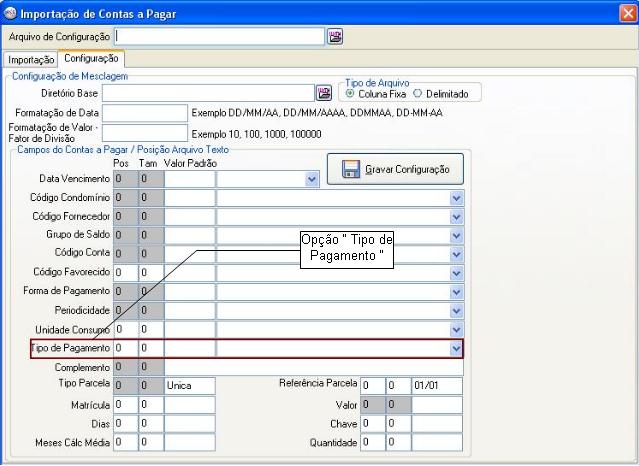The image size is (639, 466).
Task: Open the Tipo de Pagamento dropdown
Action: pos(456,348)
